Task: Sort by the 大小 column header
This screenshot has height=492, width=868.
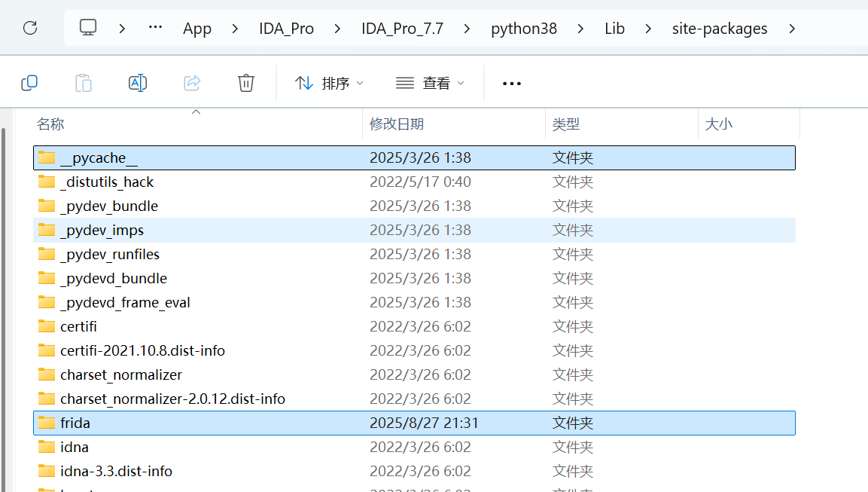Action: [718, 124]
